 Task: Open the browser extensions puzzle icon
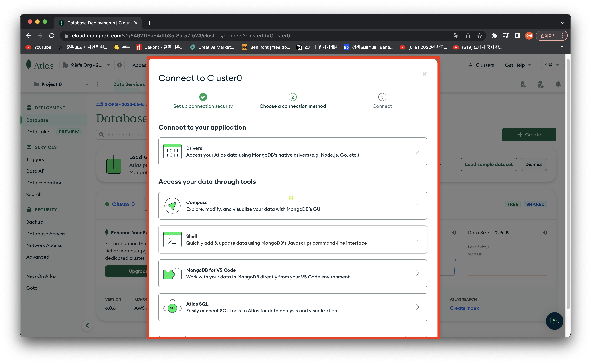[x=494, y=36]
